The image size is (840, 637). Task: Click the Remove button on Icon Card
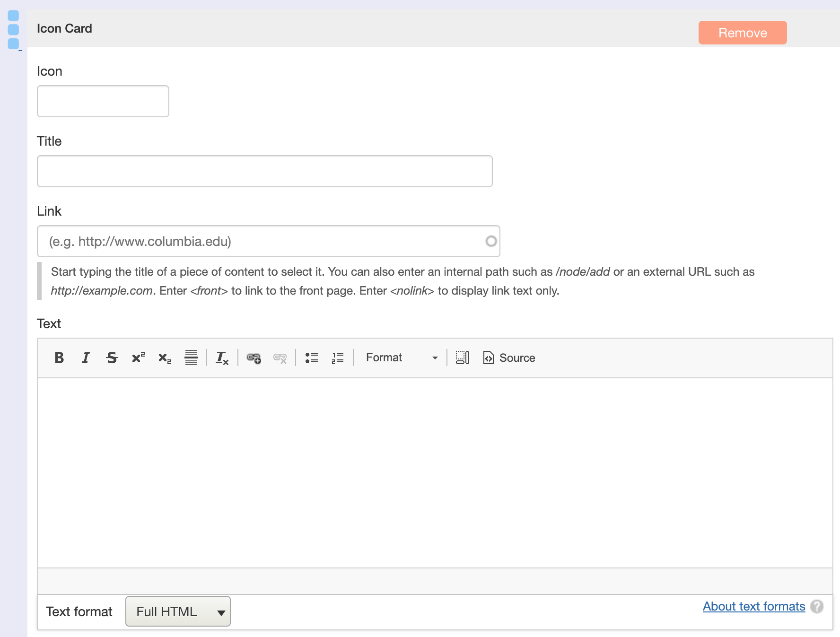pyautogui.click(x=742, y=33)
